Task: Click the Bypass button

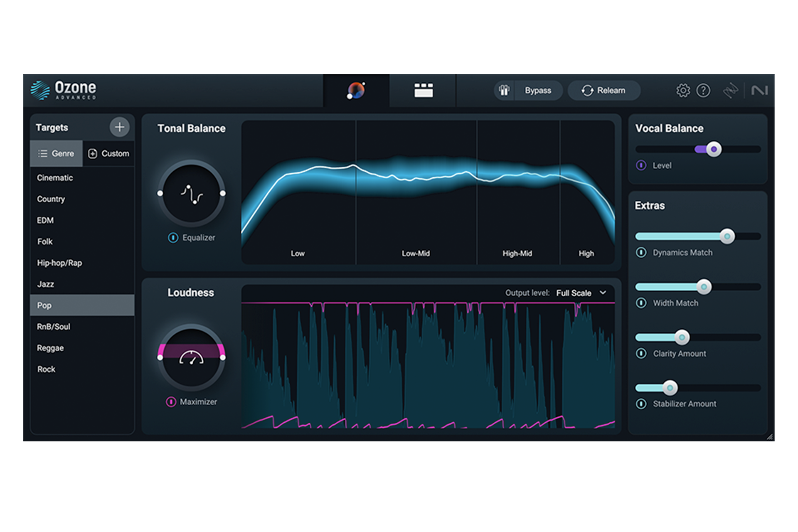Action: pos(538,90)
